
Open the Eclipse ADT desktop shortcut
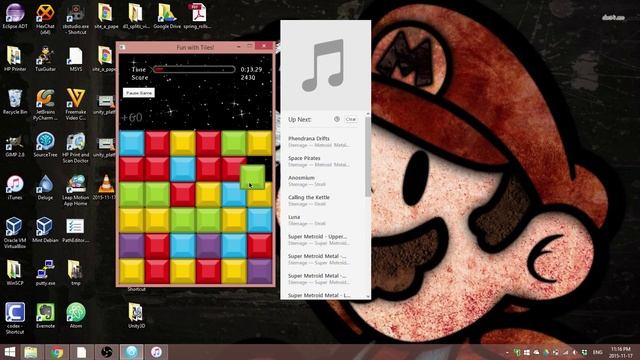pos(15,16)
